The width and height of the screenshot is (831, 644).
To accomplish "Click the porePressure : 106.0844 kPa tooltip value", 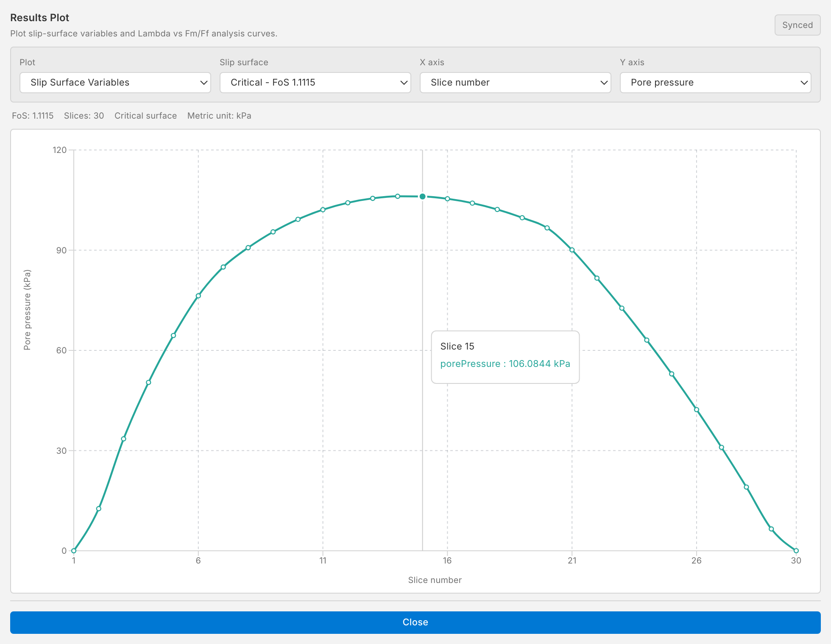I will pyautogui.click(x=505, y=364).
